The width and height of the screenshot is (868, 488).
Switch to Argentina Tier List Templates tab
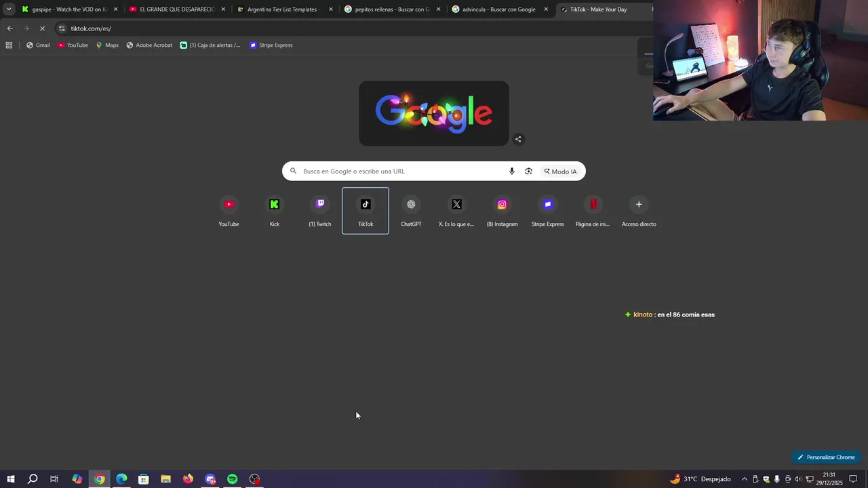pos(284,9)
